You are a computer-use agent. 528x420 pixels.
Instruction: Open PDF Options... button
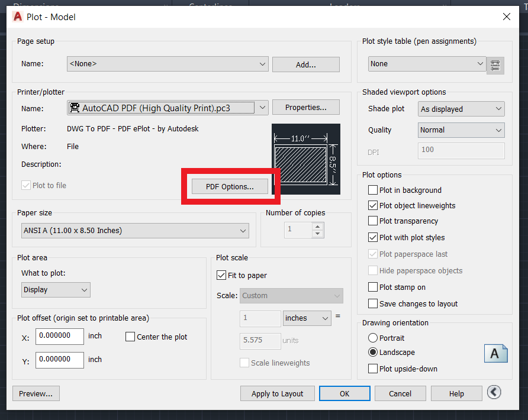tap(230, 186)
